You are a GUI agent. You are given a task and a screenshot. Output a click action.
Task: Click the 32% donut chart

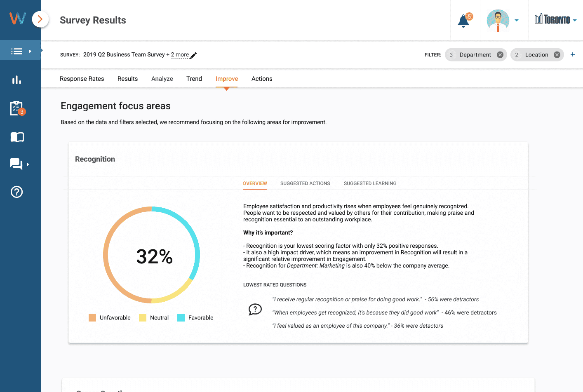pos(153,256)
